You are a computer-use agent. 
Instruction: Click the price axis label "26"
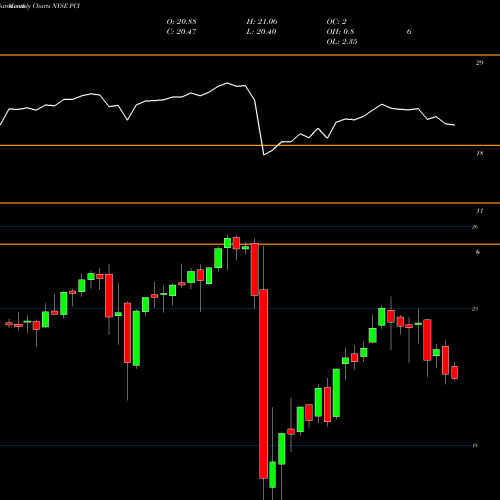(475, 227)
